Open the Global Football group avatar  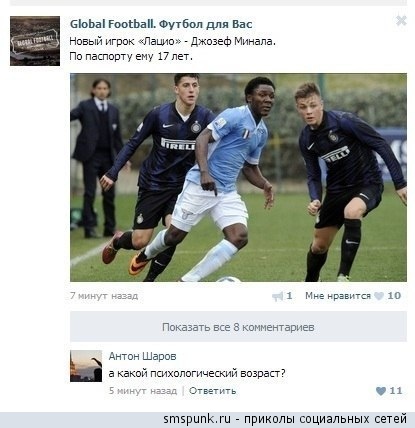pyautogui.click(x=35, y=41)
